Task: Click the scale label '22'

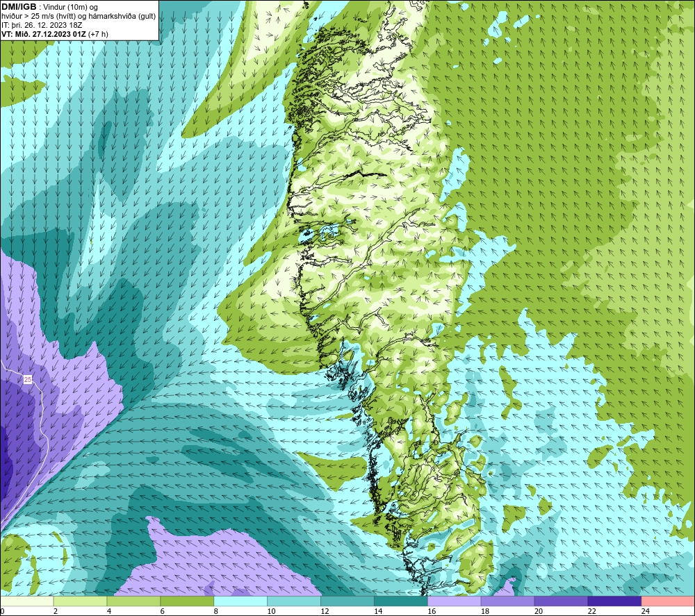Action: (x=591, y=611)
